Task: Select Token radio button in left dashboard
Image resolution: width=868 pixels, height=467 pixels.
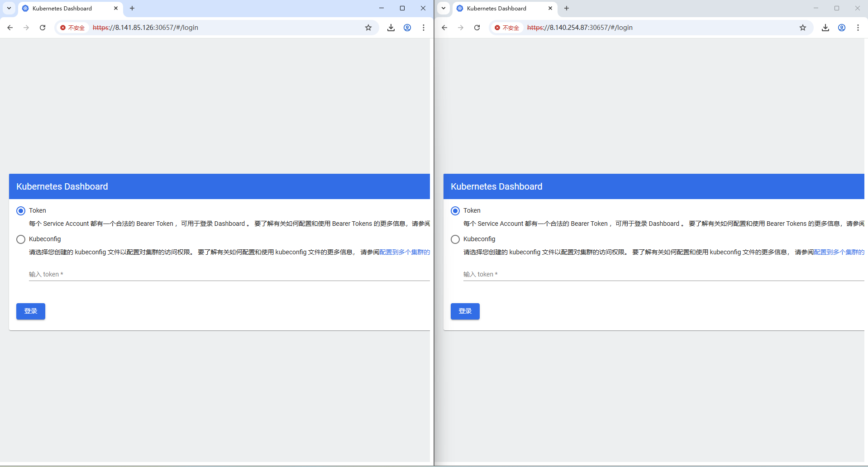Action: (21, 211)
